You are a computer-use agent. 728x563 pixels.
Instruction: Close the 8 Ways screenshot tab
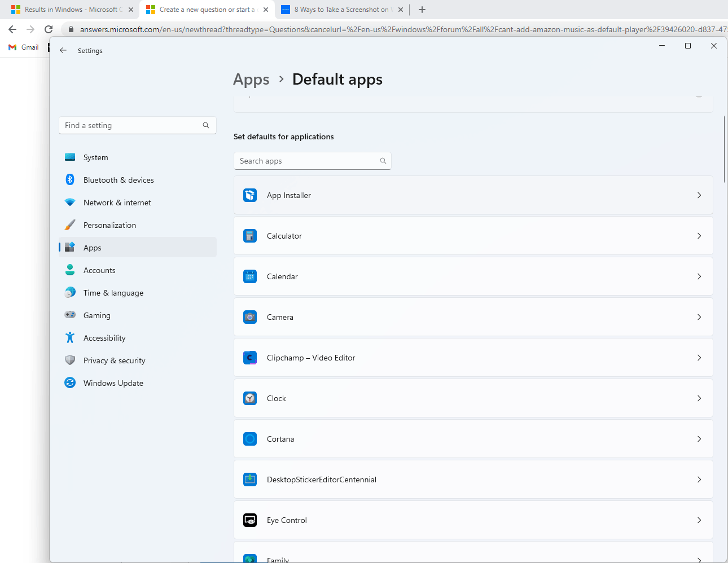click(401, 10)
